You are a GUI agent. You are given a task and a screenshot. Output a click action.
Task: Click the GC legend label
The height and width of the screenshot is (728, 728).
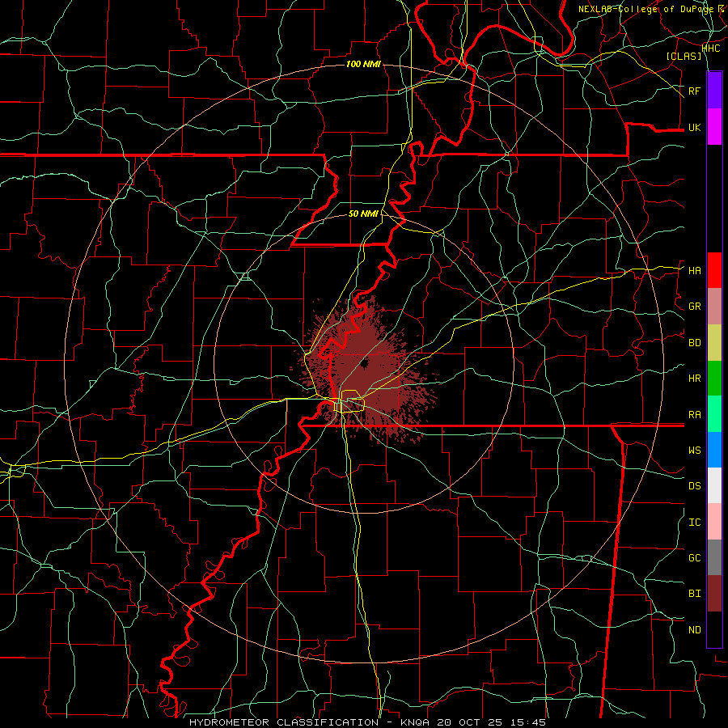click(x=694, y=557)
